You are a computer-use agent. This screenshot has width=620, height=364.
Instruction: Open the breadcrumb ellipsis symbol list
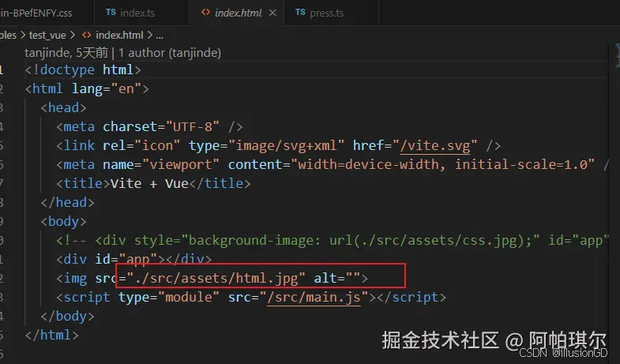(160, 36)
